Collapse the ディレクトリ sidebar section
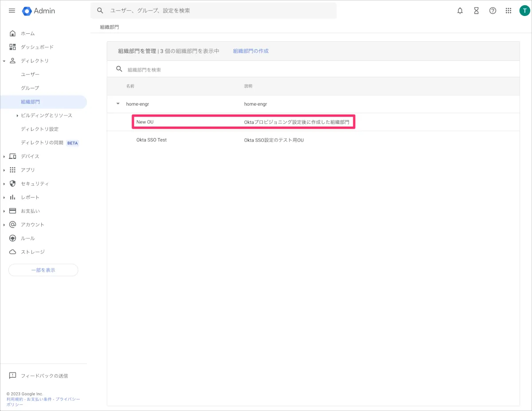The image size is (532, 411). click(4, 61)
